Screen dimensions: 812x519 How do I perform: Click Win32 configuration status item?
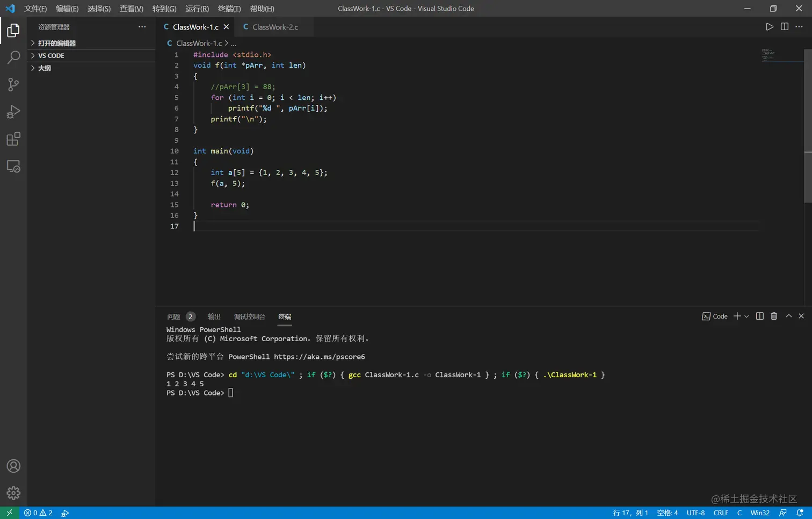click(x=760, y=513)
